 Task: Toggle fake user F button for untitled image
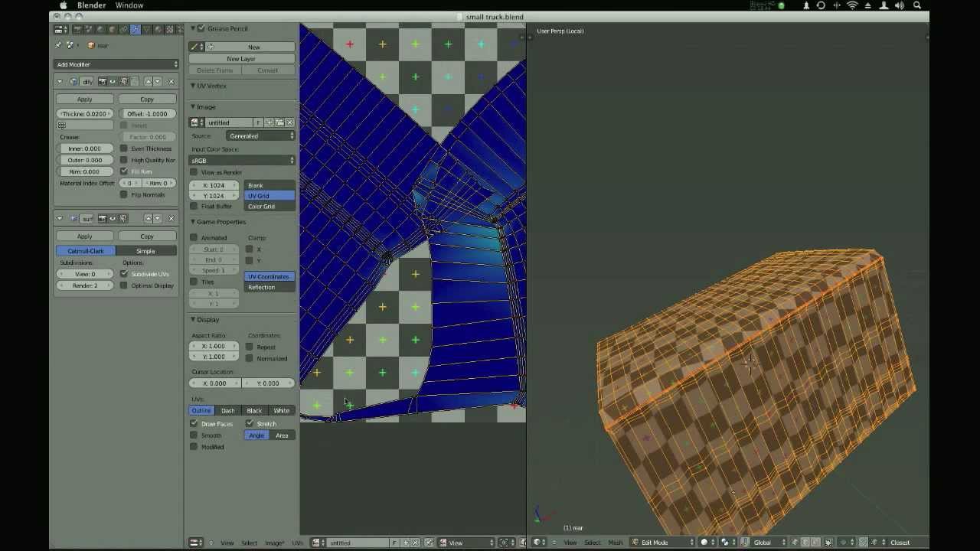pyautogui.click(x=258, y=122)
